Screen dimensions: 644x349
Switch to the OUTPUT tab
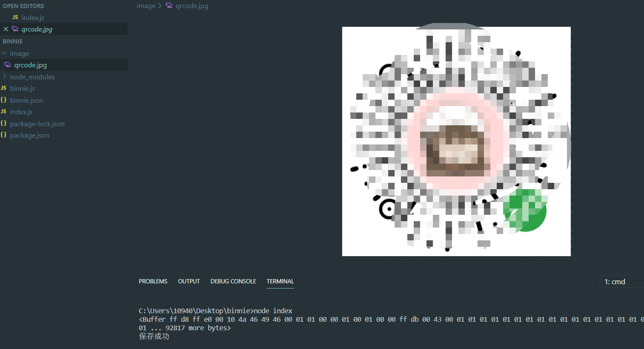tap(189, 281)
